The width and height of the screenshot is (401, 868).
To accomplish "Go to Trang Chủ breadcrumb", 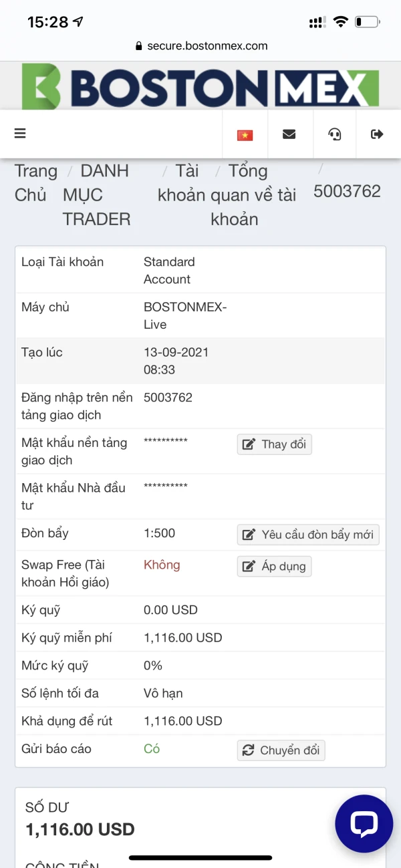I will (x=36, y=182).
